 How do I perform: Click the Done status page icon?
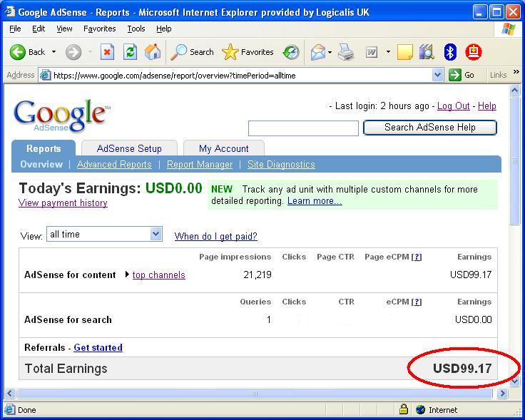pos(10,409)
